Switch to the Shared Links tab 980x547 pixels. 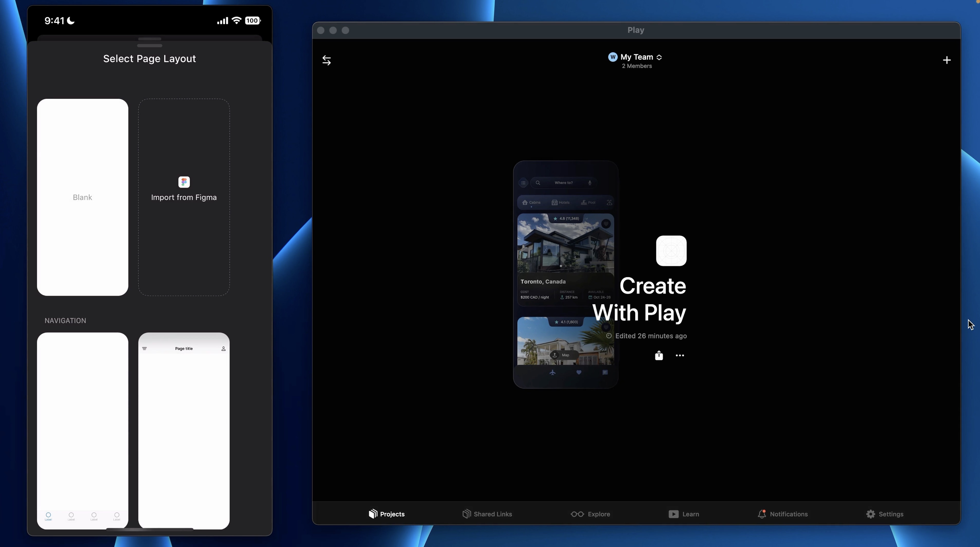(x=487, y=514)
